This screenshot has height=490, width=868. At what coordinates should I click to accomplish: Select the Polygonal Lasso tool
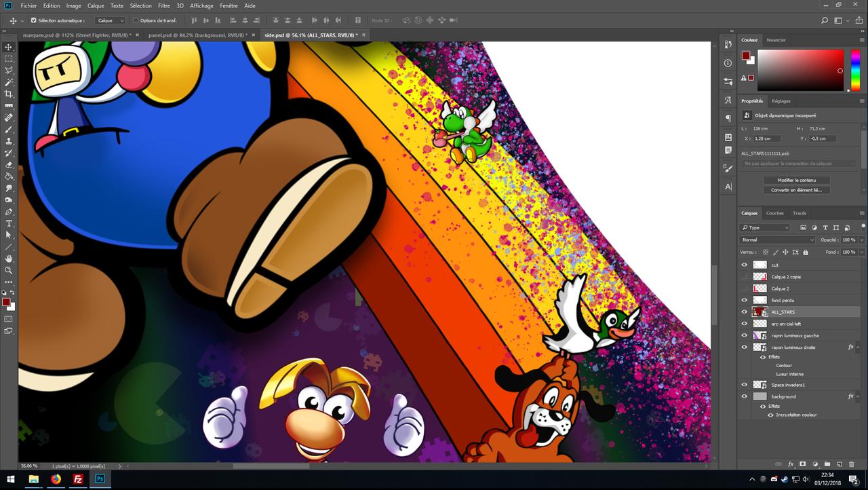9,71
